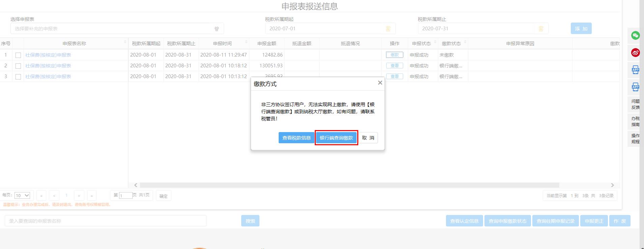
Task: Click the 添加 button
Action: coord(581,29)
